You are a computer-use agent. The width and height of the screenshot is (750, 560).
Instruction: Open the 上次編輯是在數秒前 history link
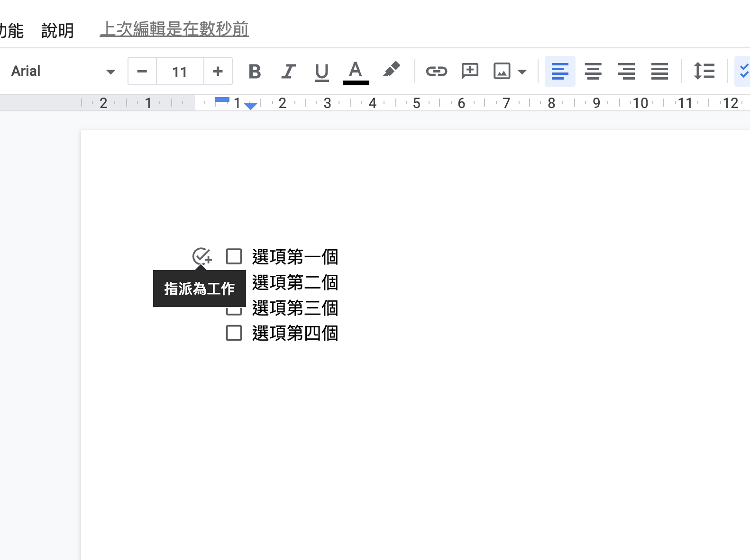point(174,29)
